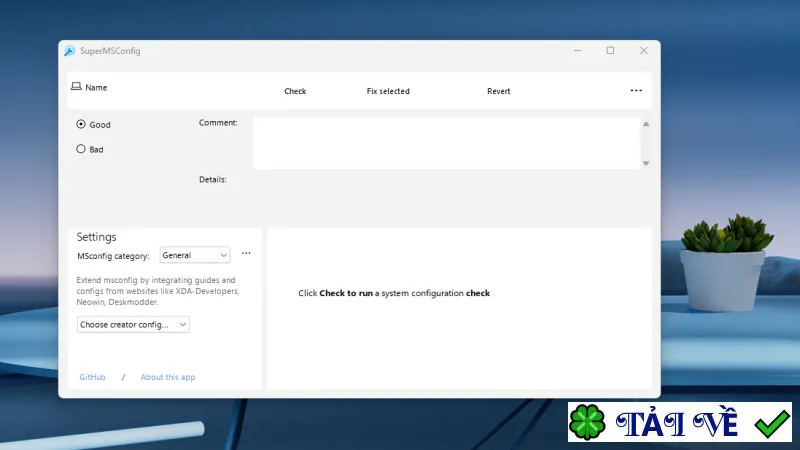
Task: Open the three-dot menu next to category
Action: pos(246,253)
